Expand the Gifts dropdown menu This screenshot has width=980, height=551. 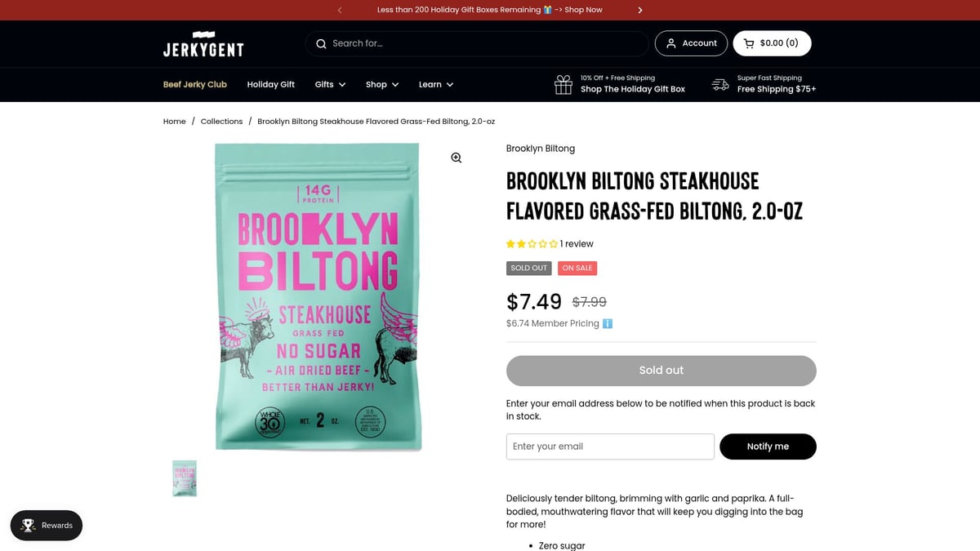[x=330, y=84]
